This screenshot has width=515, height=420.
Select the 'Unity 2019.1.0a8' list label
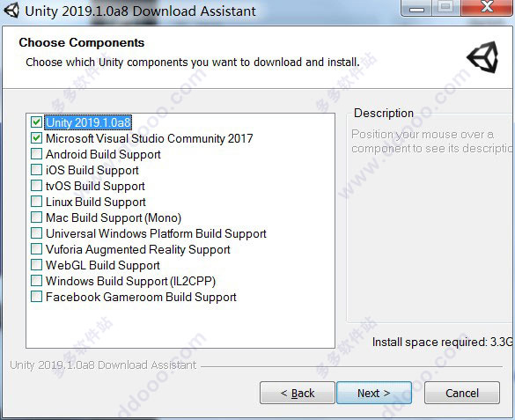(x=88, y=122)
